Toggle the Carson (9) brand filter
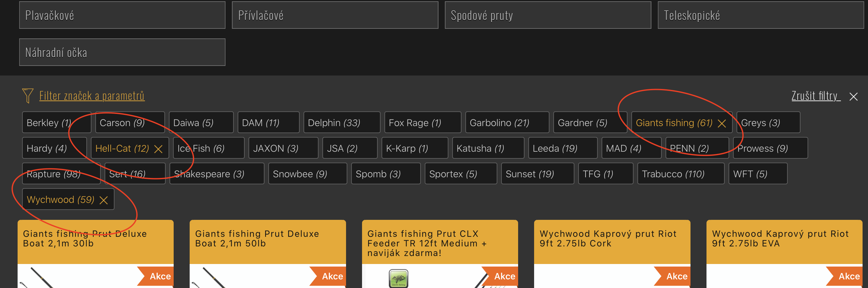The width and height of the screenshot is (868, 288). [130, 123]
